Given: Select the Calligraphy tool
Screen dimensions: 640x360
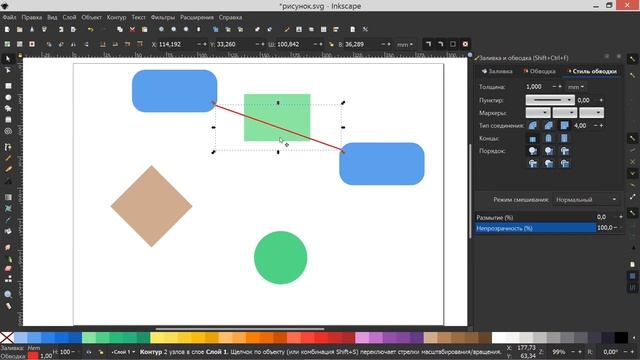Looking at the screenshot, I should pyautogui.click(x=8, y=169).
